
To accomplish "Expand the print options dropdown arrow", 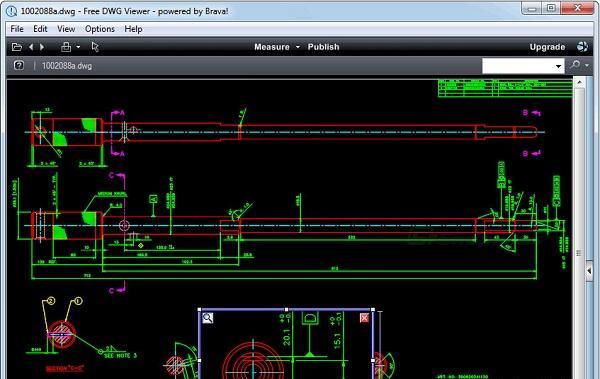I will pos(78,47).
